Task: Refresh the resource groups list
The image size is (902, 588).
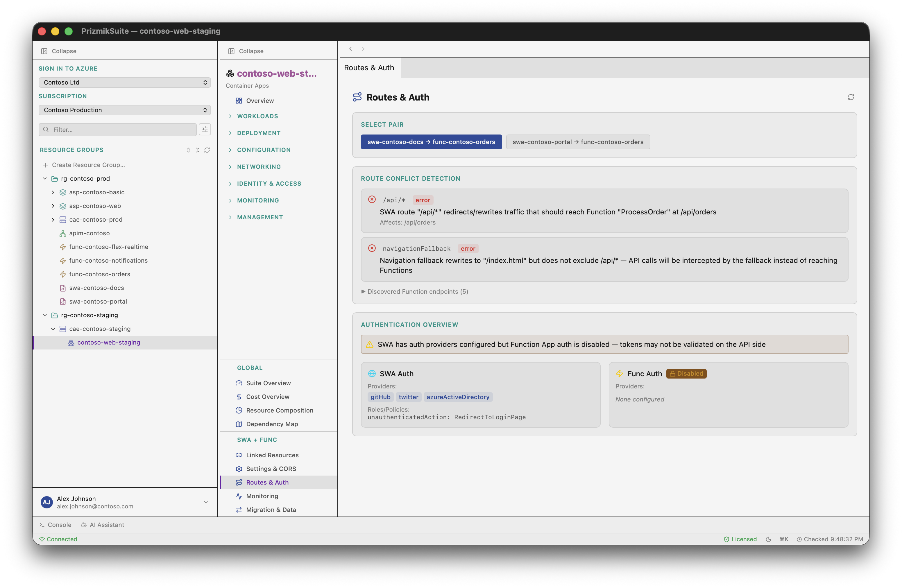Action: tap(207, 150)
